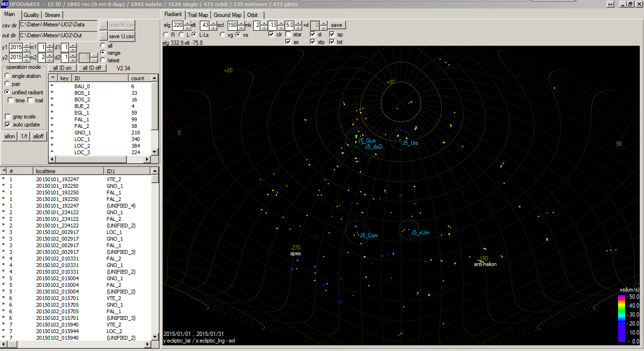Click the all ID off button
The height and width of the screenshot is (351, 644).
point(91,68)
